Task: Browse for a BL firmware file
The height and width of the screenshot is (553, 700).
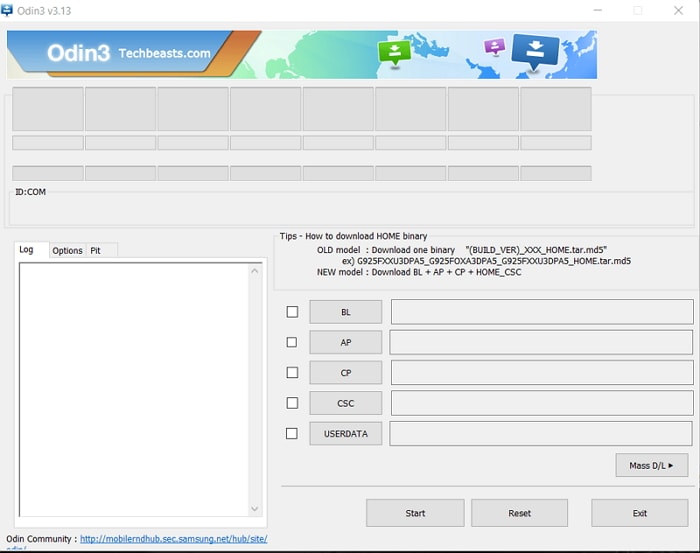Action: pyautogui.click(x=345, y=312)
